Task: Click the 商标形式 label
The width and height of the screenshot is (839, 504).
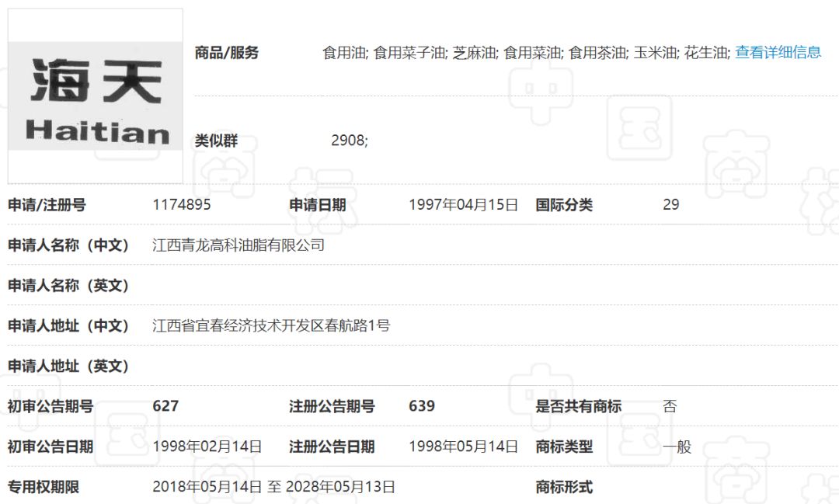Action: point(564,487)
